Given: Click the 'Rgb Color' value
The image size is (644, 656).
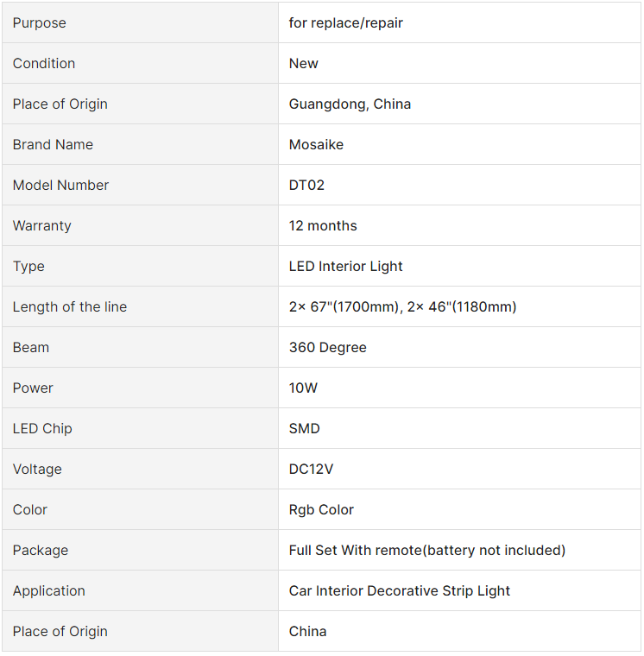Looking at the screenshot, I should pyautogui.click(x=321, y=509).
